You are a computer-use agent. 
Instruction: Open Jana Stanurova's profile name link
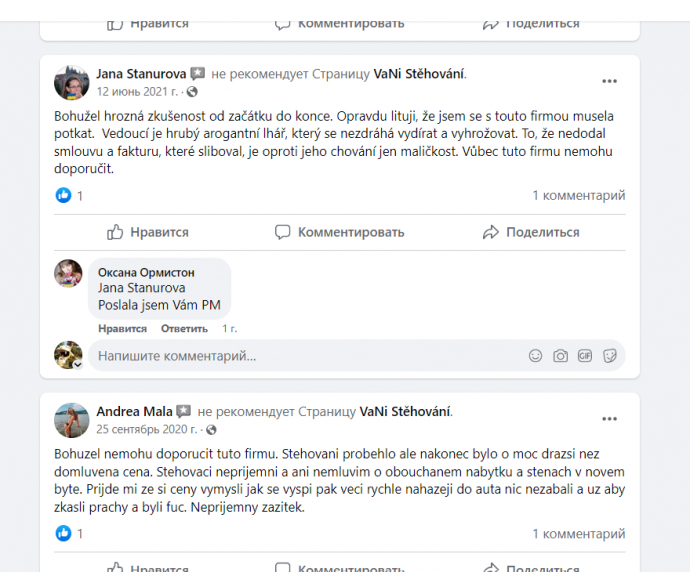click(x=141, y=74)
